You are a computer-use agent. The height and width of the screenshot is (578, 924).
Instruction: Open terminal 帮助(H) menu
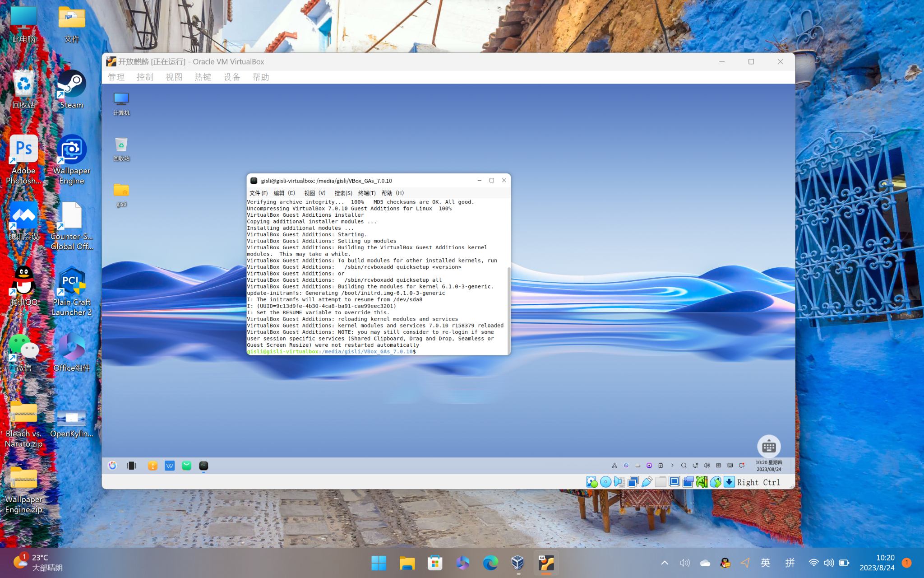[x=393, y=193]
